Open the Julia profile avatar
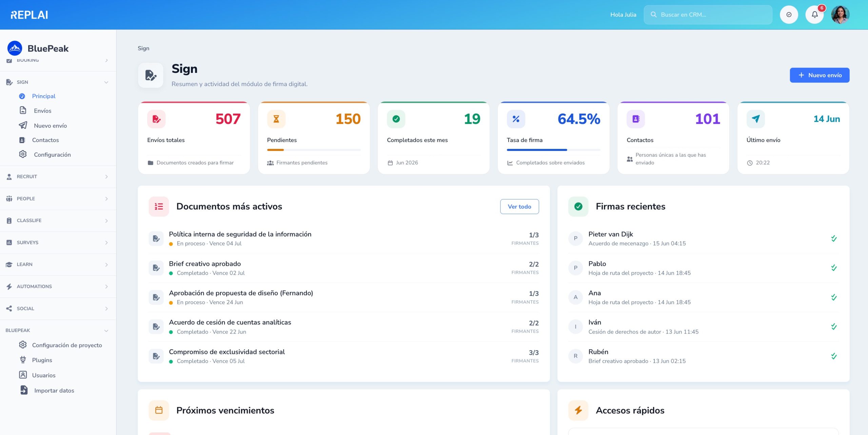This screenshot has width=868, height=435. [x=840, y=15]
